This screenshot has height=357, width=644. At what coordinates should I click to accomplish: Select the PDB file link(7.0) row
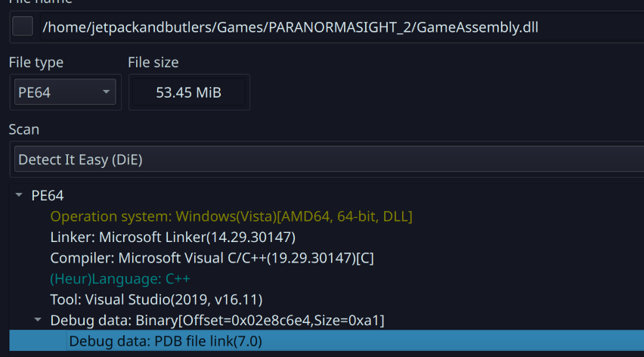click(x=165, y=341)
